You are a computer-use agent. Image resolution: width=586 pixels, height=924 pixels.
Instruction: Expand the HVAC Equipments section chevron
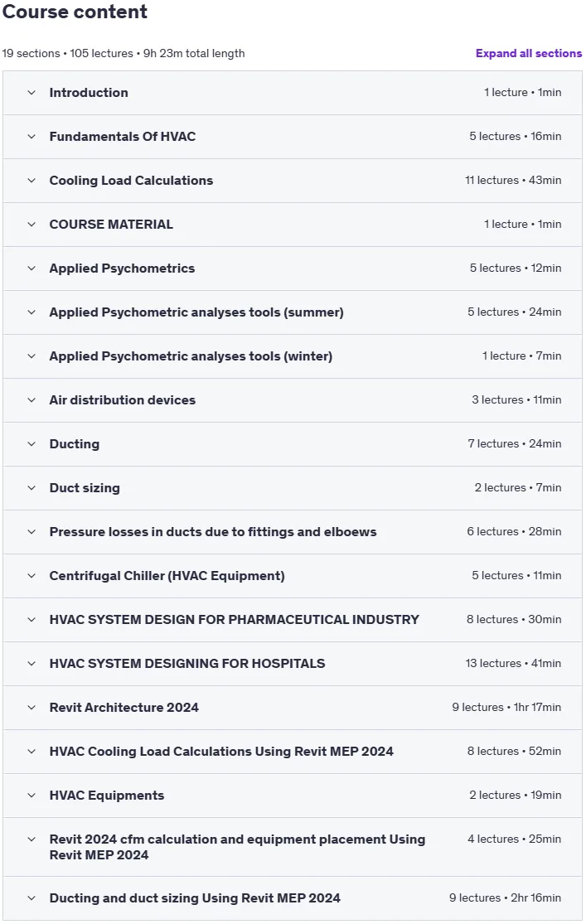[x=31, y=796]
